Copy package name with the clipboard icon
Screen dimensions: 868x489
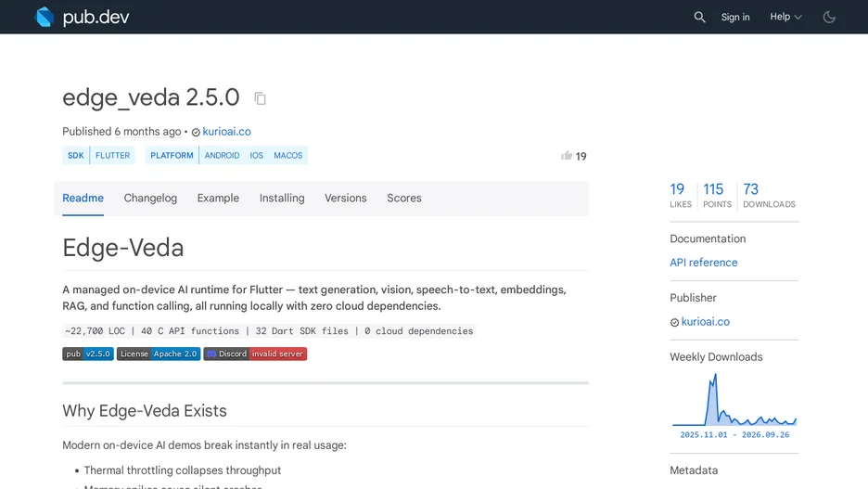click(x=261, y=98)
